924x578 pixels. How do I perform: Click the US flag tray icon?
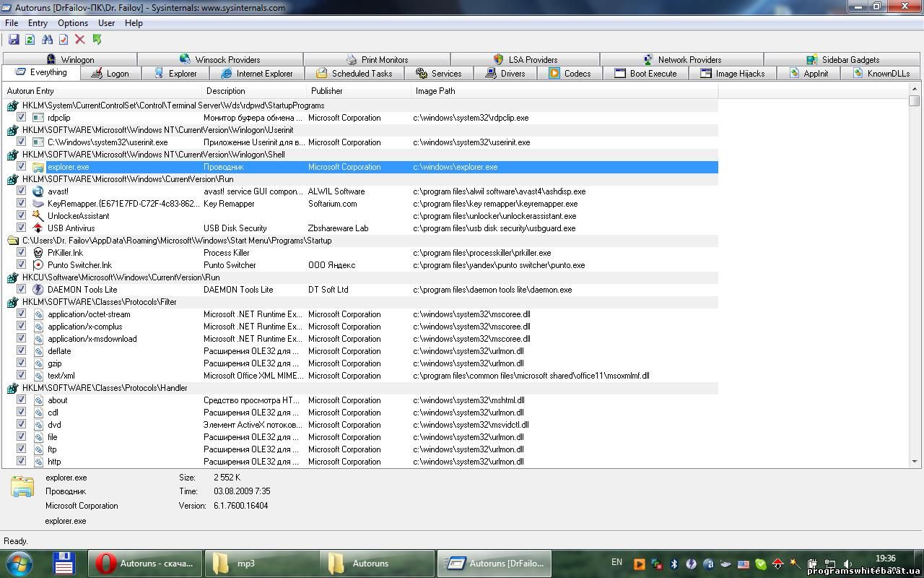click(x=744, y=564)
